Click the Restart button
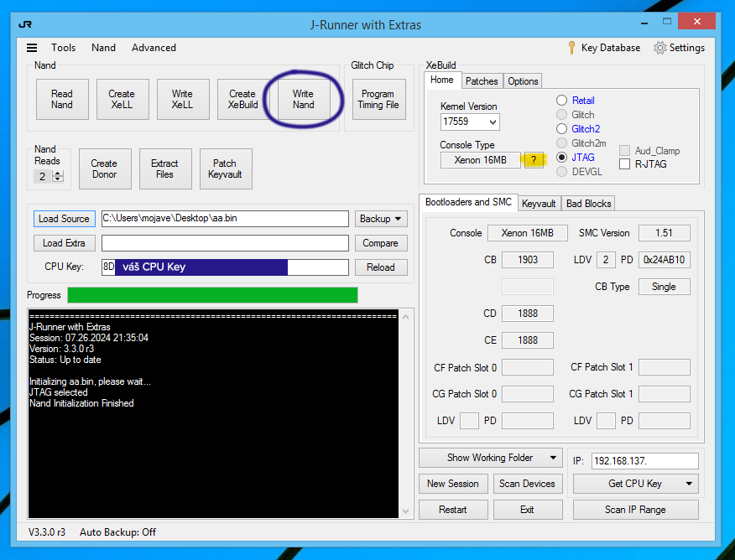The image size is (735, 560). [x=453, y=510]
